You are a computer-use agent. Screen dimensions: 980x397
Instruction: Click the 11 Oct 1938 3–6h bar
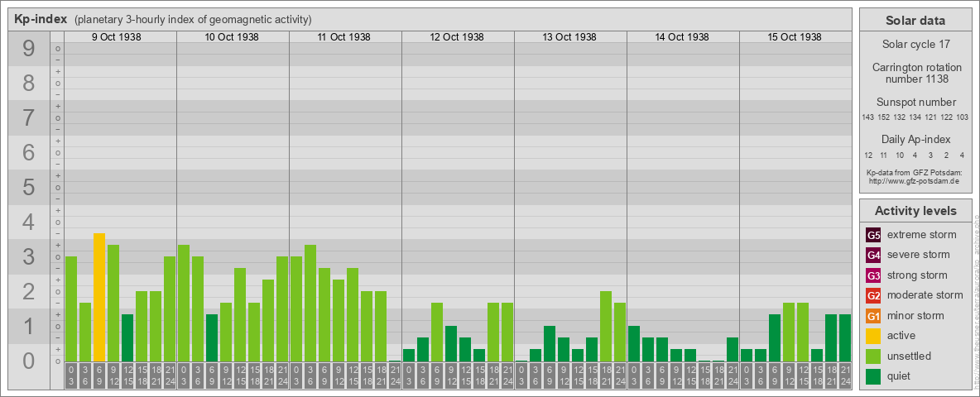tap(310, 304)
